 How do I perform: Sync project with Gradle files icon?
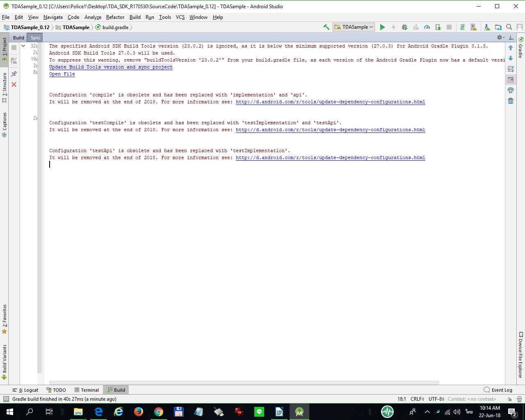tap(462, 27)
